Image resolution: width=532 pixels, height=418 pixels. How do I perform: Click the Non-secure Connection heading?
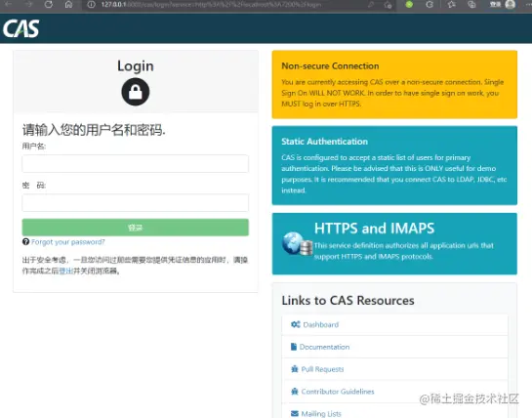(x=330, y=65)
